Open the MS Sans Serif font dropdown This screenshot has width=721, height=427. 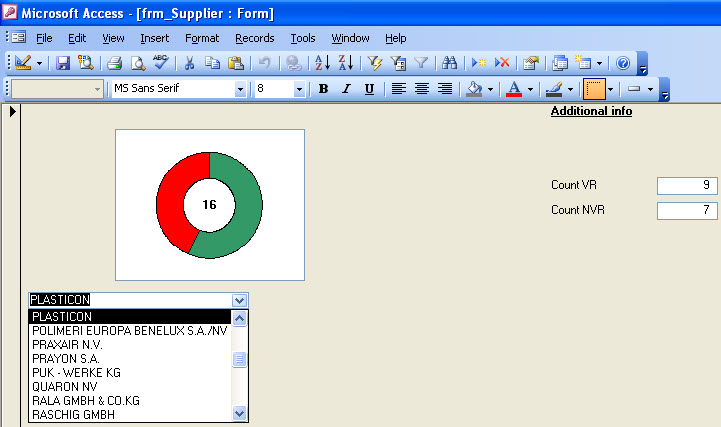pos(240,89)
